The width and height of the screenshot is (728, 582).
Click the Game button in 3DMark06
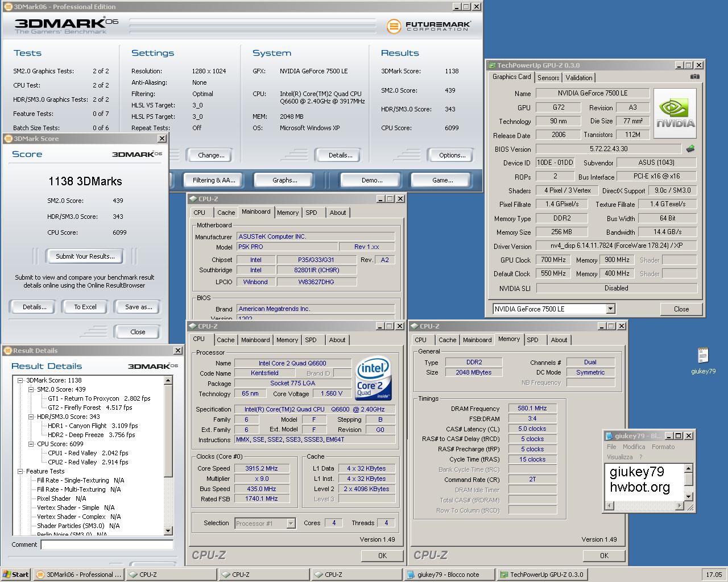pyautogui.click(x=442, y=180)
